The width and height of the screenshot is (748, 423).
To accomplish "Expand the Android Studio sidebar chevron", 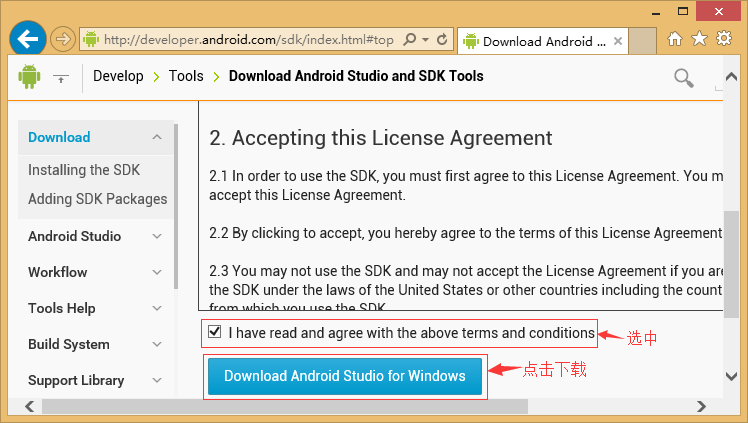I will click(x=157, y=236).
